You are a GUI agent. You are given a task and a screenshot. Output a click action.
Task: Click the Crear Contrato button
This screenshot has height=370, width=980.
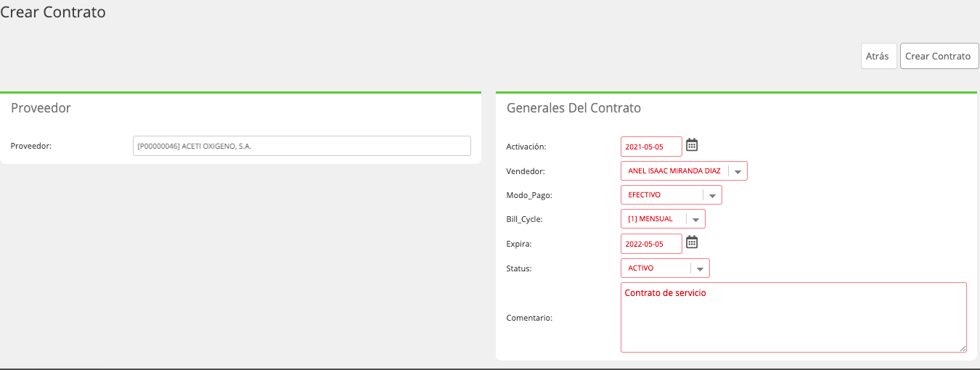(939, 56)
